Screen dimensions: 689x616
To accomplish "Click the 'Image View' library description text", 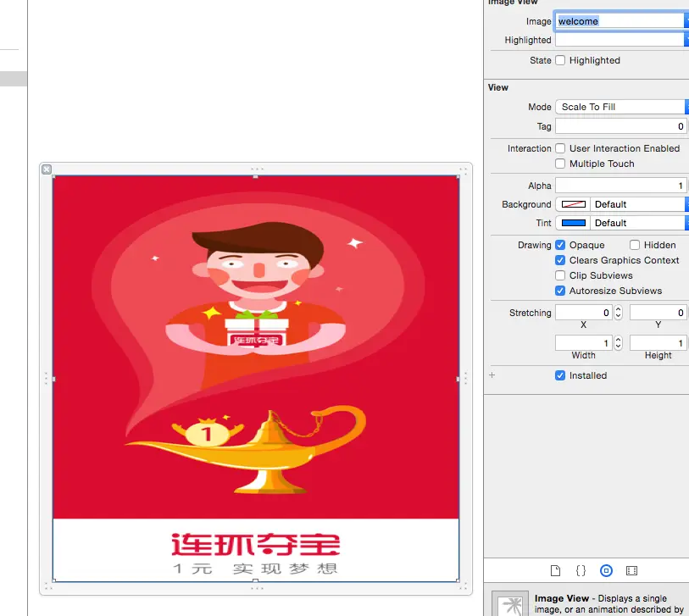I will coord(608,604).
